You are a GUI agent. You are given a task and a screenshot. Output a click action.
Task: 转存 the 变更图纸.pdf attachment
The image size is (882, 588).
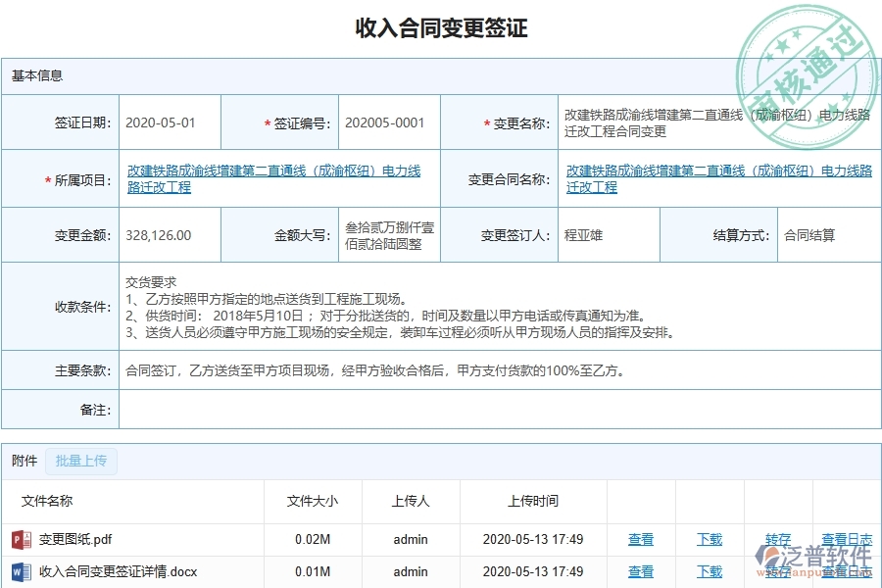pyautogui.click(x=777, y=539)
